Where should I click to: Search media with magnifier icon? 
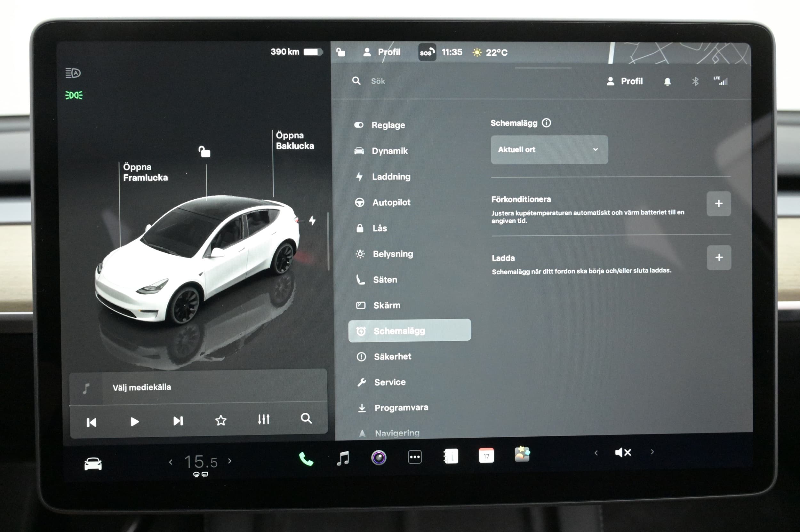point(306,418)
